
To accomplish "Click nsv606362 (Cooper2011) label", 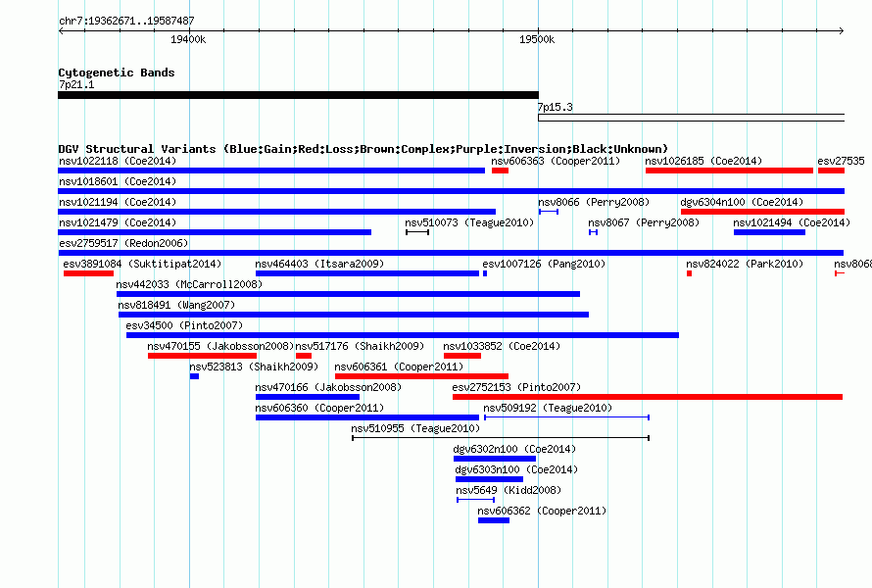I will [542, 511].
